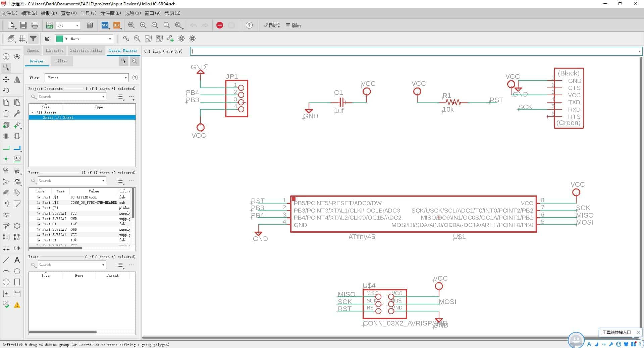The height and width of the screenshot is (348, 644).
Task: Click the Print icon
Action: tap(35, 25)
